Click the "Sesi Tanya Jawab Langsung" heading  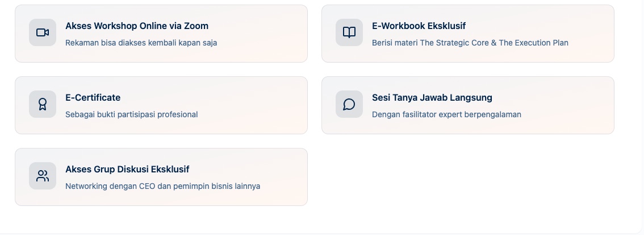[432, 97]
